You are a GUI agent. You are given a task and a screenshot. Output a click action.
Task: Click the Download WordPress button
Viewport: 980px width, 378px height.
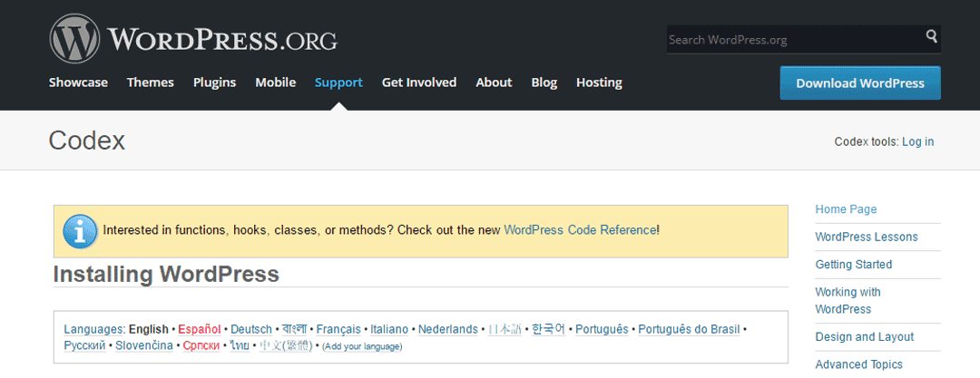(x=860, y=83)
